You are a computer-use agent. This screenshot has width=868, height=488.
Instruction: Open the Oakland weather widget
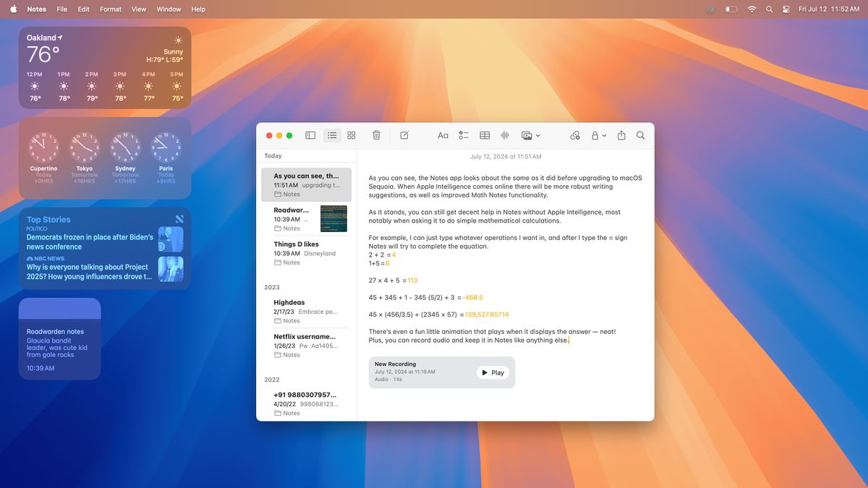click(x=105, y=68)
